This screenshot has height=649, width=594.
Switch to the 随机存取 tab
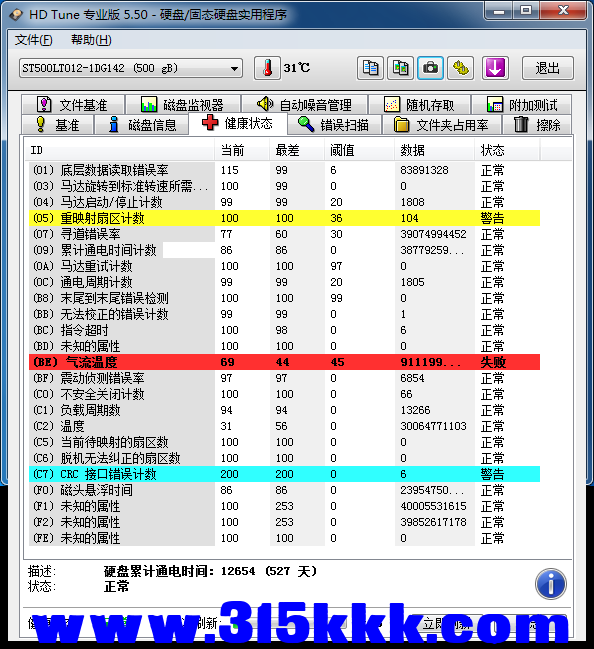(x=419, y=105)
